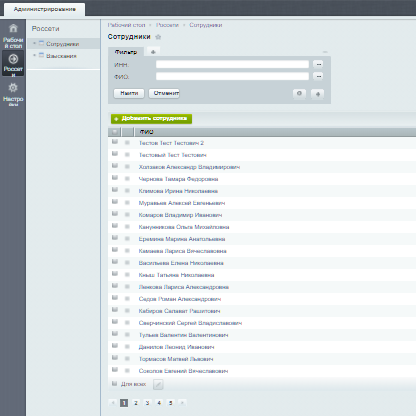Expand the Взыскания tree item arrow
This screenshot has width=416, height=416.
(34, 55)
